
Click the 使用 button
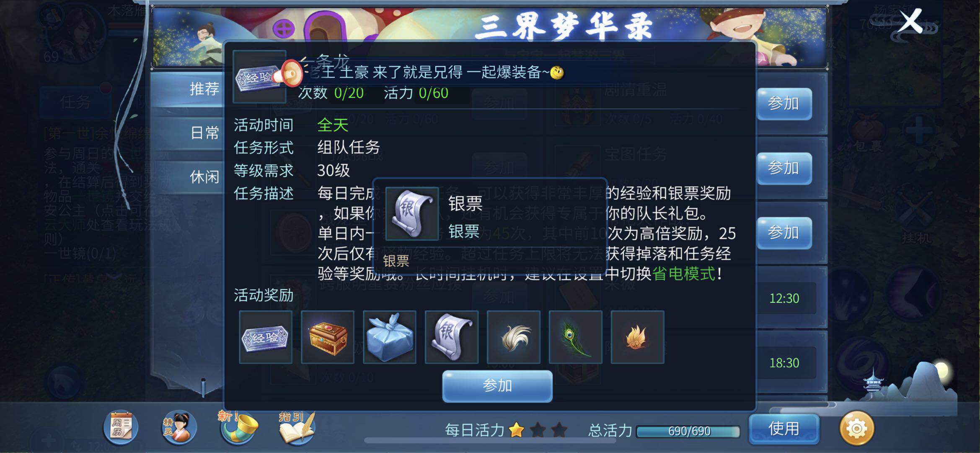click(783, 429)
